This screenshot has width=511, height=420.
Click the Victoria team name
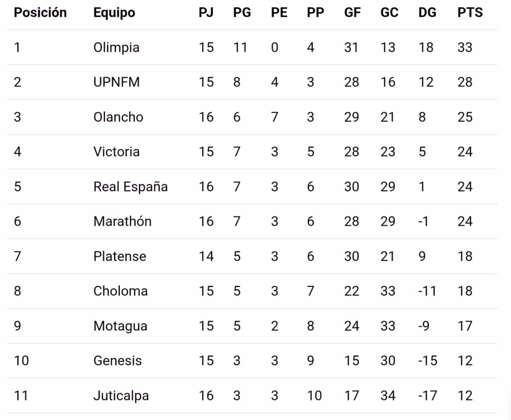pos(116,152)
